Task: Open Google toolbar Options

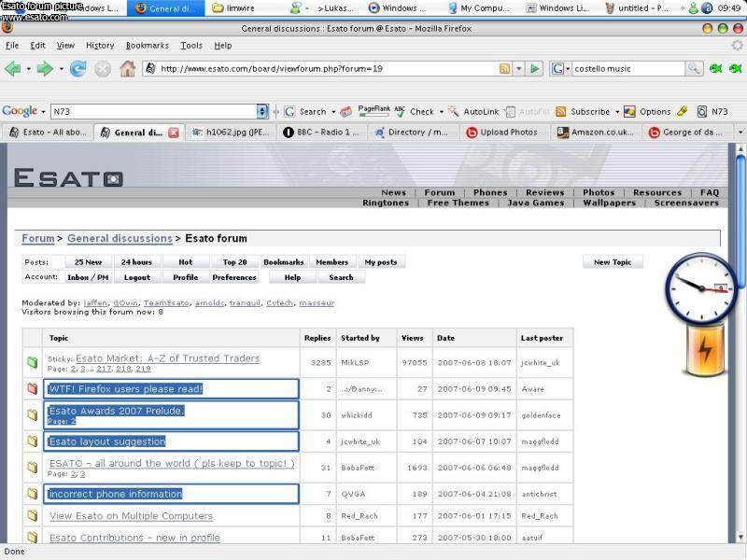Action: click(x=647, y=111)
